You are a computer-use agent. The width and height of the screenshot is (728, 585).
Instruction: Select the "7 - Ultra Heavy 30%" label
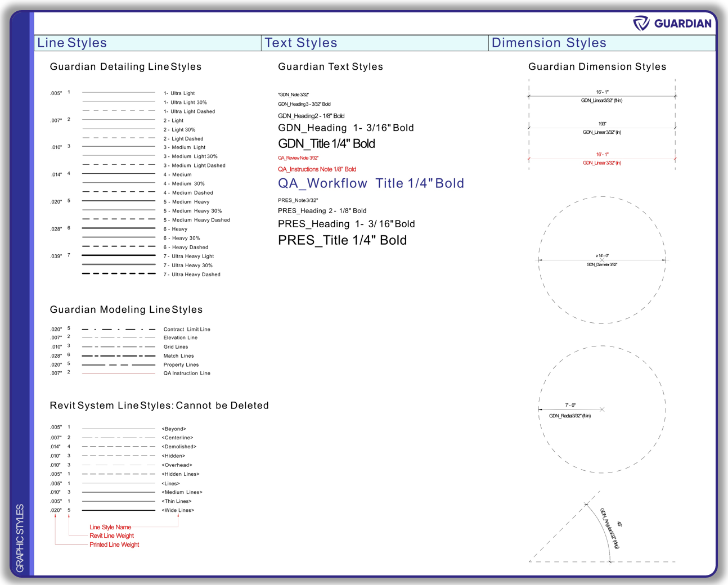coord(188,265)
